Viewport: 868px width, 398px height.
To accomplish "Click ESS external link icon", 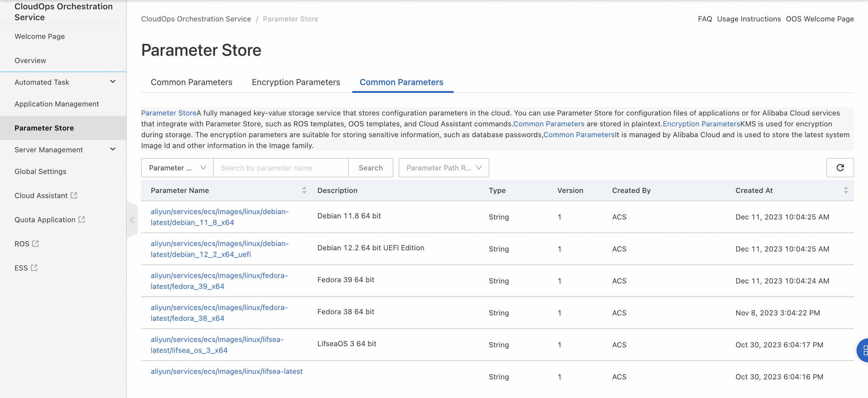I will [34, 267].
